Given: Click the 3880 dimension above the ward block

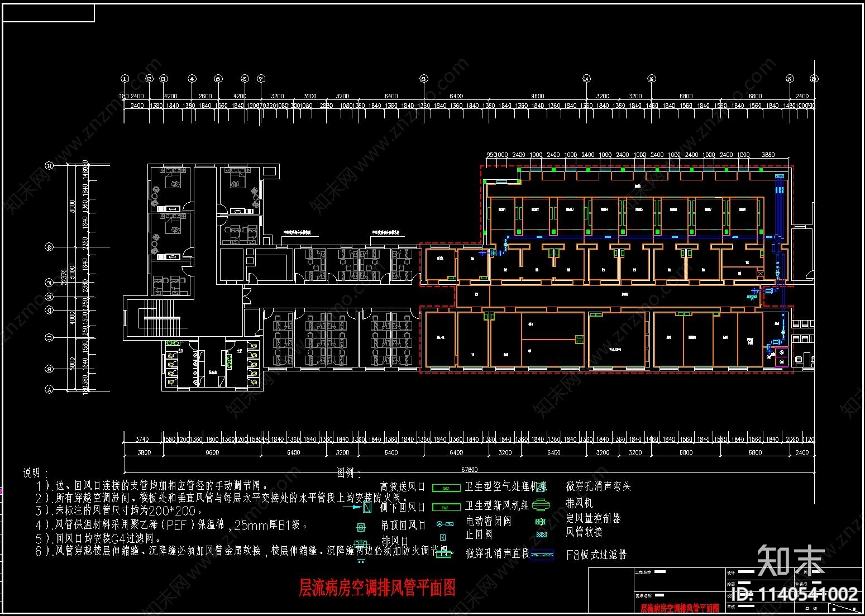Looking at the screenshot, I should (768, 155).
